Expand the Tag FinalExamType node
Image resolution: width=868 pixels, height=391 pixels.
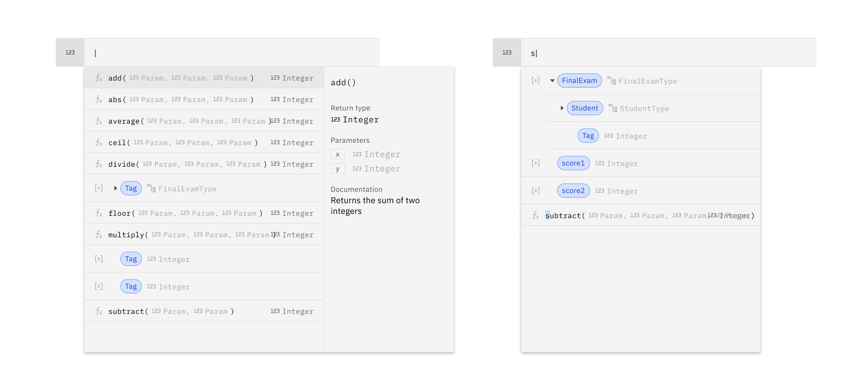[x=115, y=188]
